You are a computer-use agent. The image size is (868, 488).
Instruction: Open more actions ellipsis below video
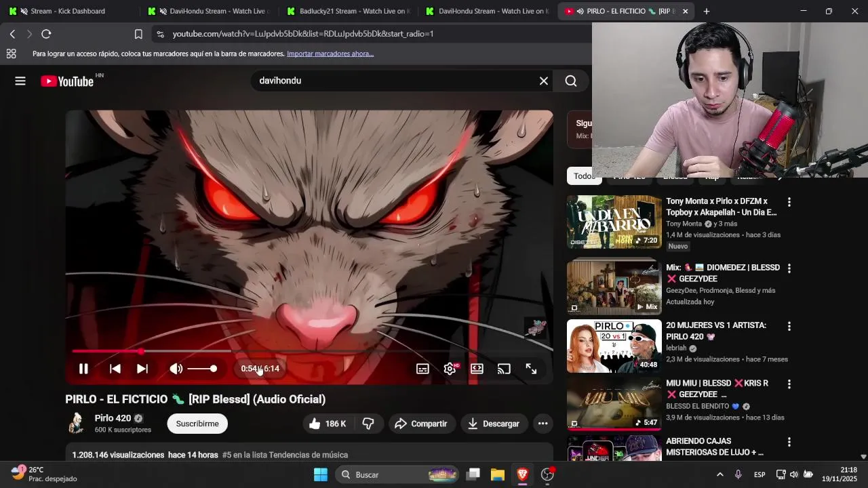pos(542,424)
